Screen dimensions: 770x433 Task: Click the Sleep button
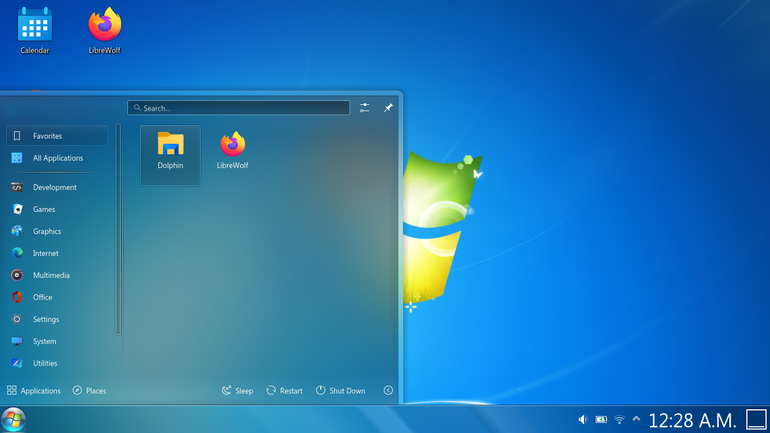(238, 390)
